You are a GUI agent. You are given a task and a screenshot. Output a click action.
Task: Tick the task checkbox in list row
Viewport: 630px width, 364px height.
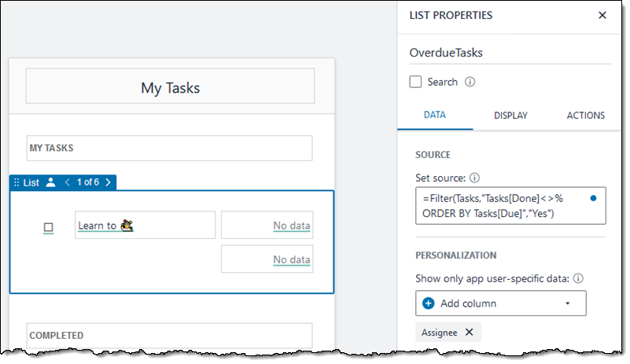click(48, 227)
